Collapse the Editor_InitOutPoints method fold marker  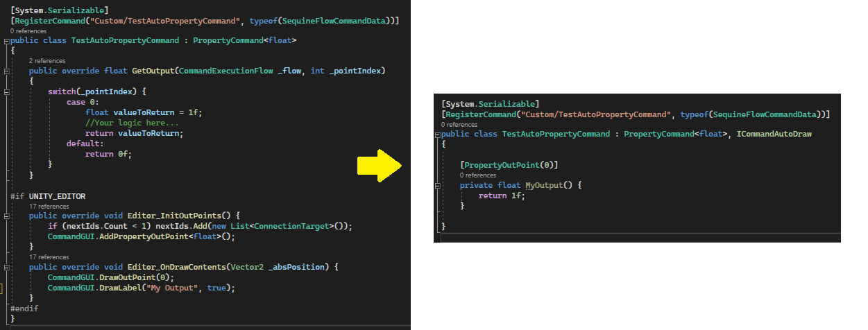pyautogui.click(x=6, y=216)
